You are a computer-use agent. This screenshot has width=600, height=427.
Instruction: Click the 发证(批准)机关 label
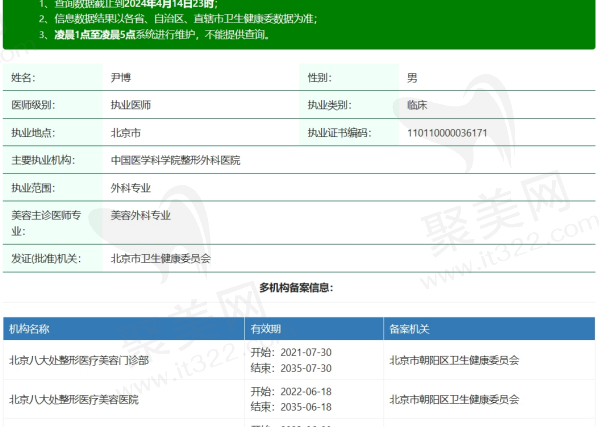tap(46, 259)
